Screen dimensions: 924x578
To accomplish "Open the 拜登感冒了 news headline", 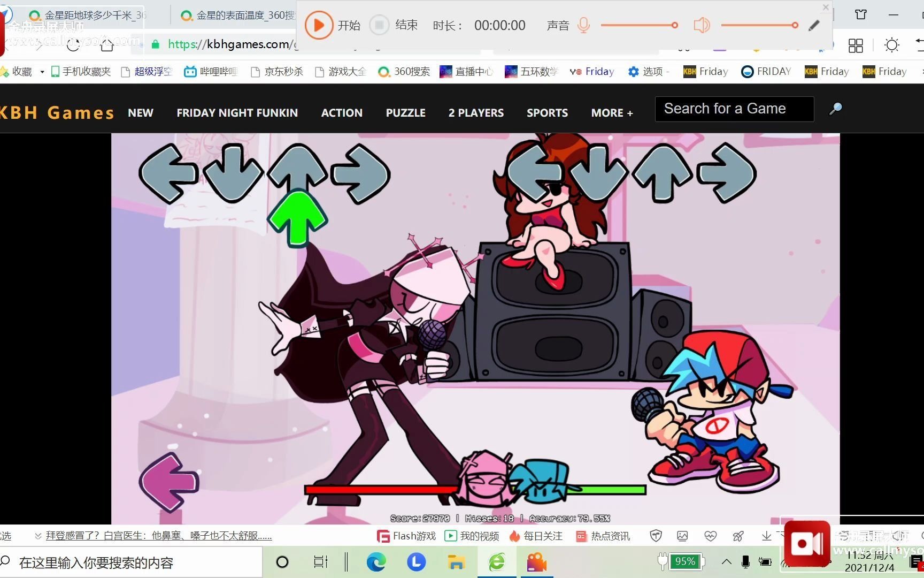I will [159, 536].
